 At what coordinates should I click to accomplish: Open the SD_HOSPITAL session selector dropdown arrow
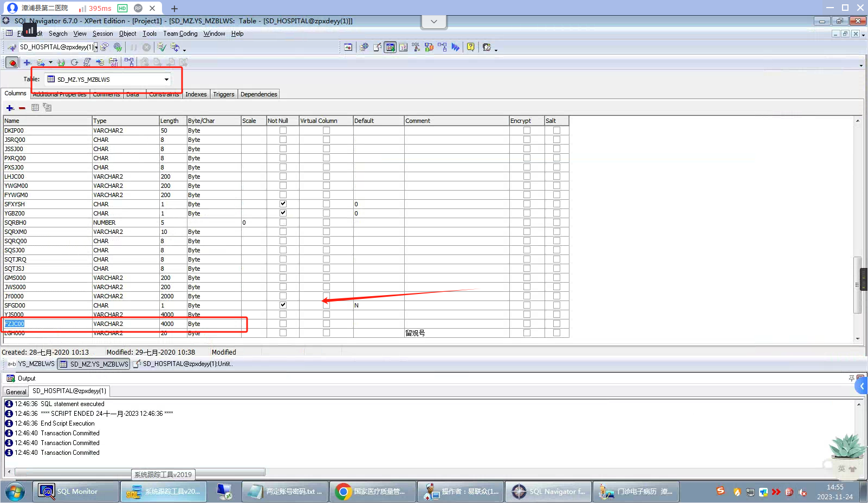click(96, 47)
